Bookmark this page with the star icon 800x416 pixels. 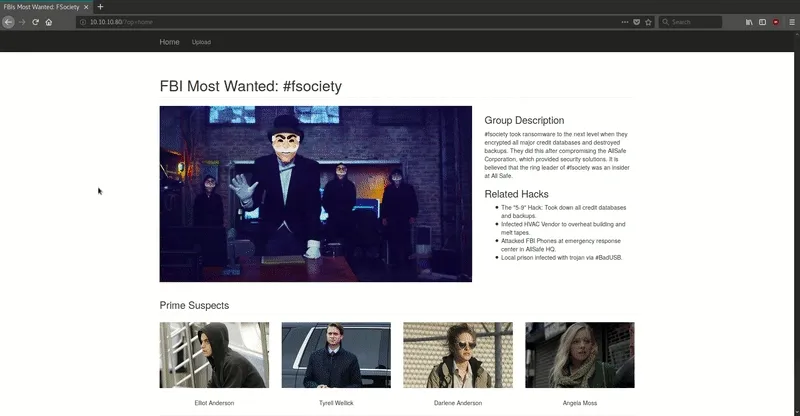click(x=648, y=21)
